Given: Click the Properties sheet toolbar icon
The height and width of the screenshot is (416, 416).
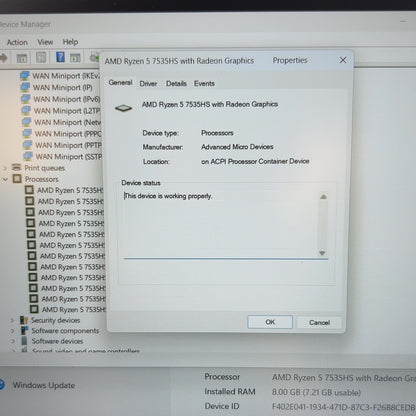Looking at the screenshot, I should (x=41, y=58).
